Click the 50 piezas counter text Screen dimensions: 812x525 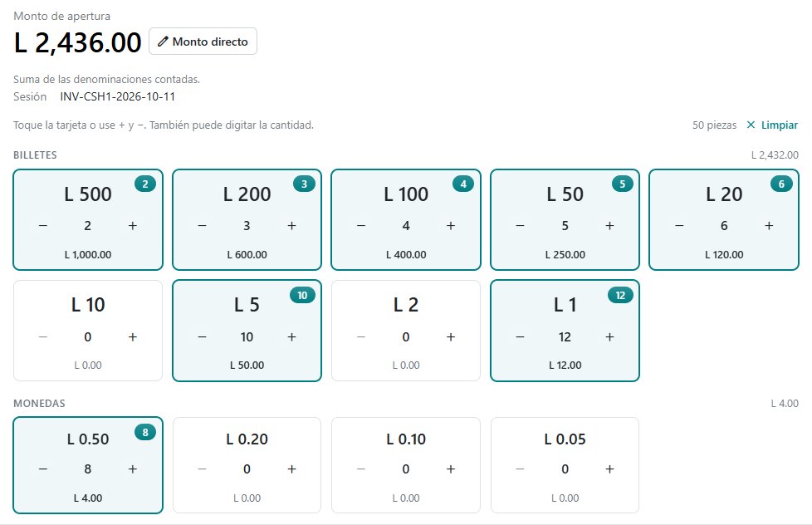714,125
